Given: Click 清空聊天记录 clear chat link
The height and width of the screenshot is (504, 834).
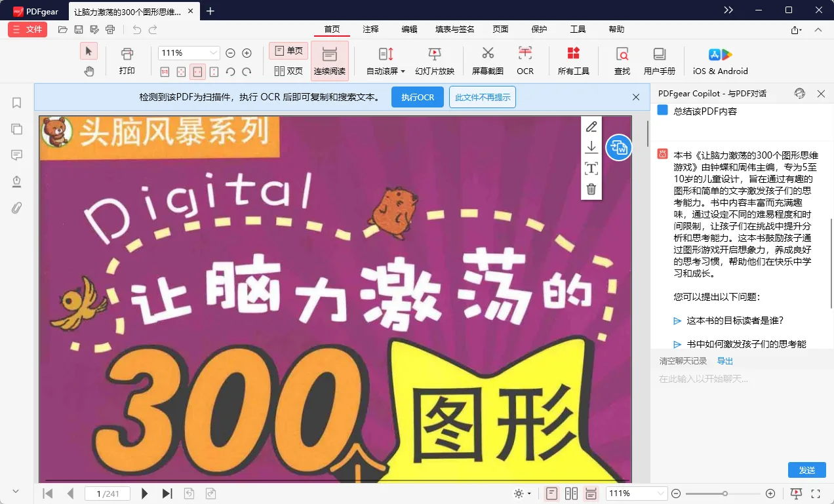Looking at the screenshot, I should [x=683, y=361].
